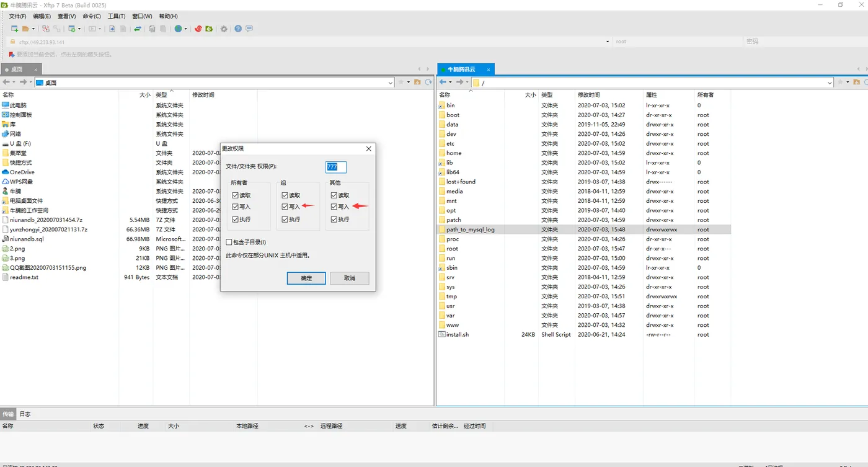Click the session properties window-gear icon

(72, 29)
